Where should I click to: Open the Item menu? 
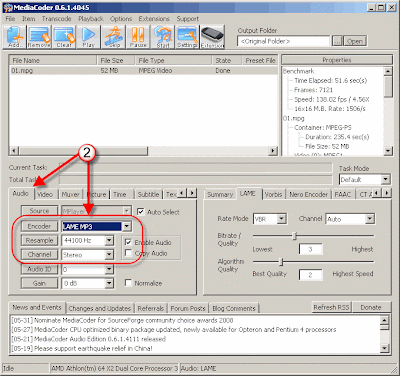click(x=28, y=19)
